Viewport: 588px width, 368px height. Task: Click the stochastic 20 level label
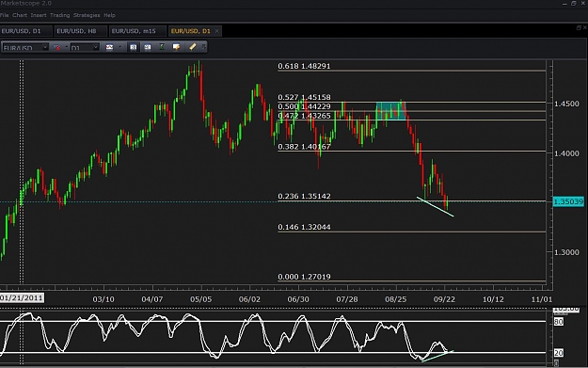click(559, 353)
